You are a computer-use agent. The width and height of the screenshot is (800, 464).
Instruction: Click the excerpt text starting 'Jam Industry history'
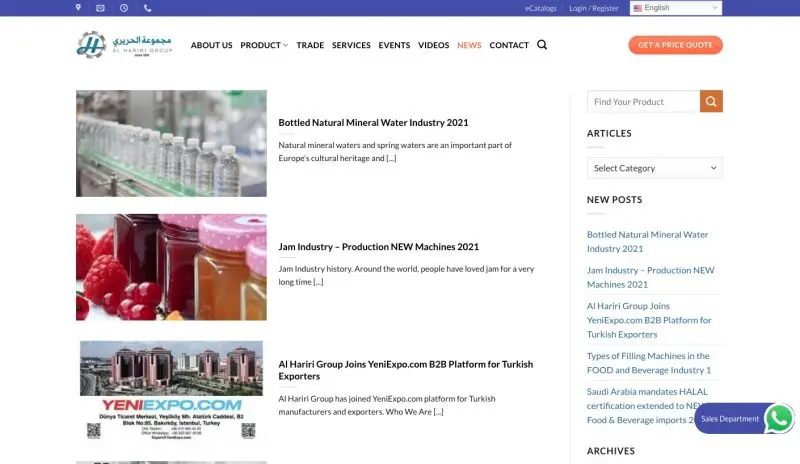pyautogui.click(x=406, y=275)
